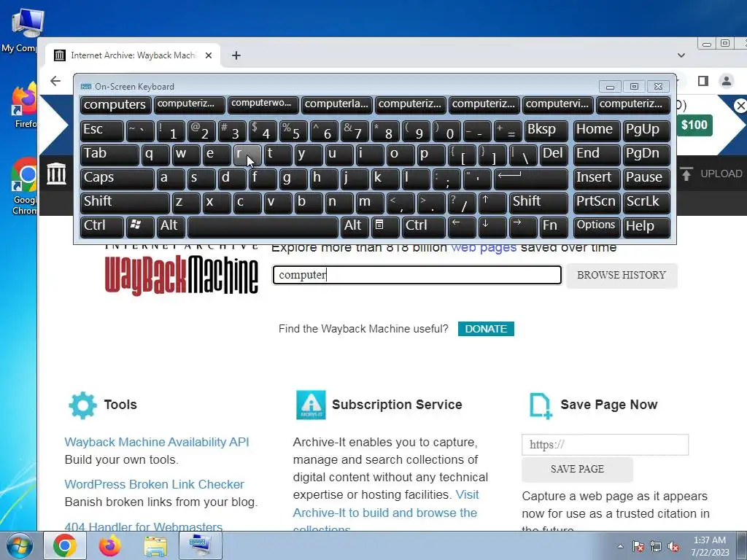Click the muted volume tray icon
Viewport: 747px width, 560px height.
point(673,546)
